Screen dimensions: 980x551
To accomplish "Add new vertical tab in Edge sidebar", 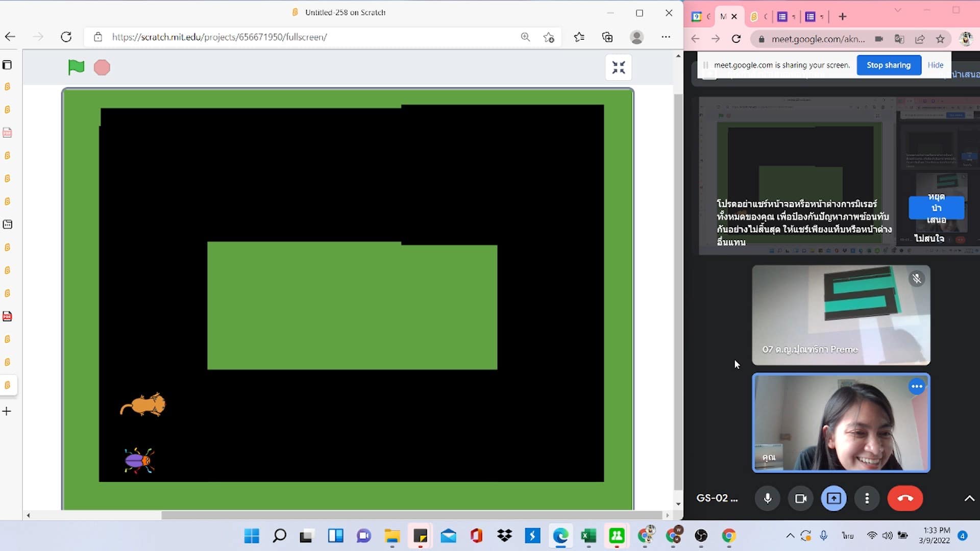I will pos(7,411).
